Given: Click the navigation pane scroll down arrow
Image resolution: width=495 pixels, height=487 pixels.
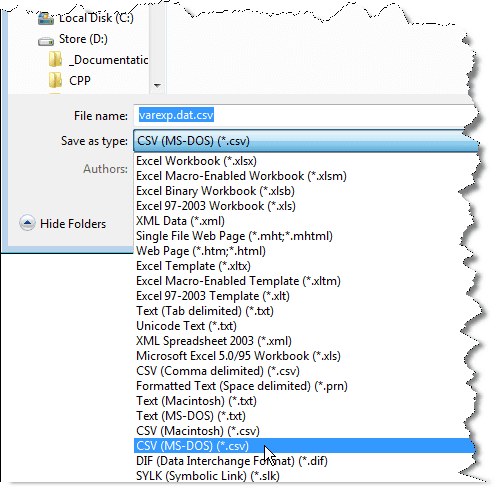Looking at the screenshot, I should pyautogui.click(x=157, y=86).
